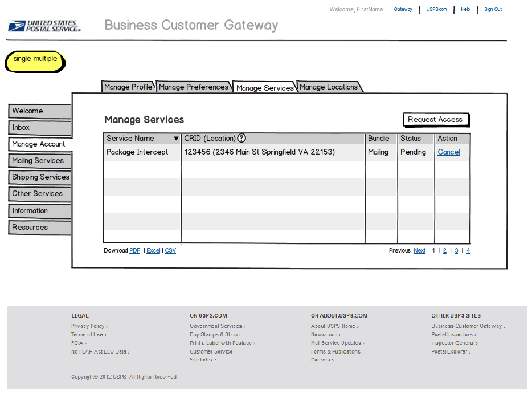The height and width of the screenshot is (394, 532).
Task: Click the Previous pagination text
Action: click(400, 251)
